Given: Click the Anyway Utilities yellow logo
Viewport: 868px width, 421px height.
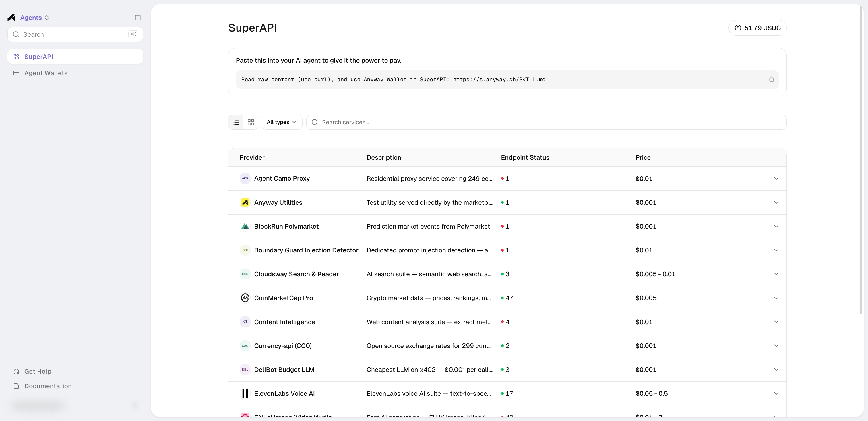Looking at the screenshot, I should (245, 202).
